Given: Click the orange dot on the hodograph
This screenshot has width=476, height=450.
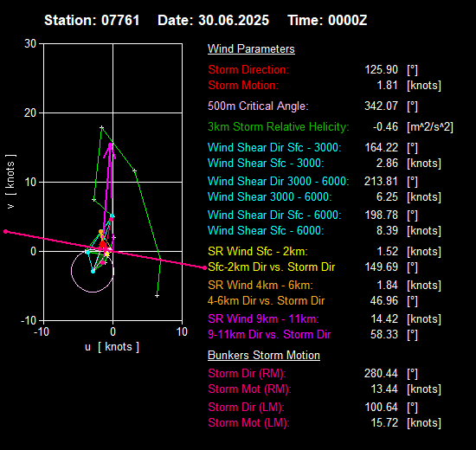Looking at the screenshot, I should pos(100,232).
